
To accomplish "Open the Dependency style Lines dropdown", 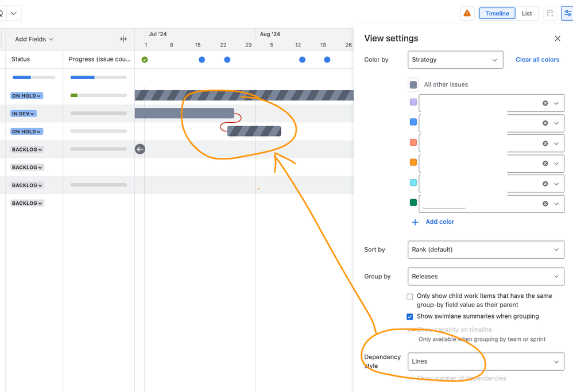I will click(486, 362).
